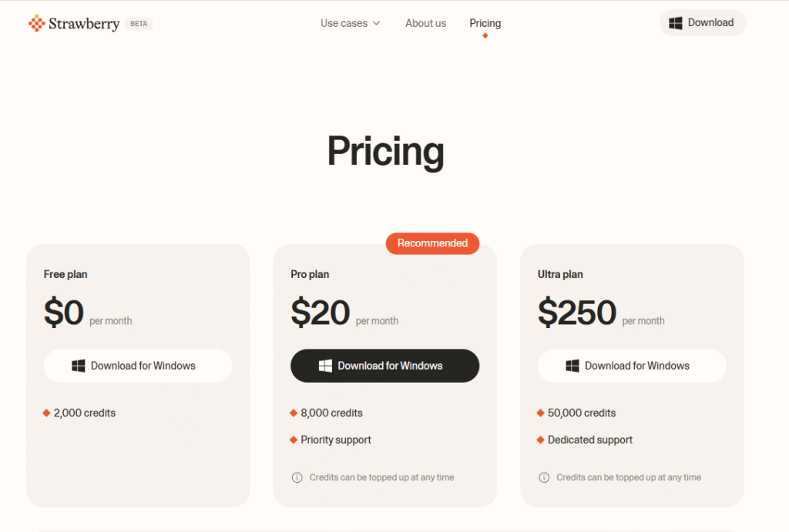The width and height of the screenshot is (789, 532).
Task: Click Windows icon in Free plan download button
Action: [x=79, y=366]
